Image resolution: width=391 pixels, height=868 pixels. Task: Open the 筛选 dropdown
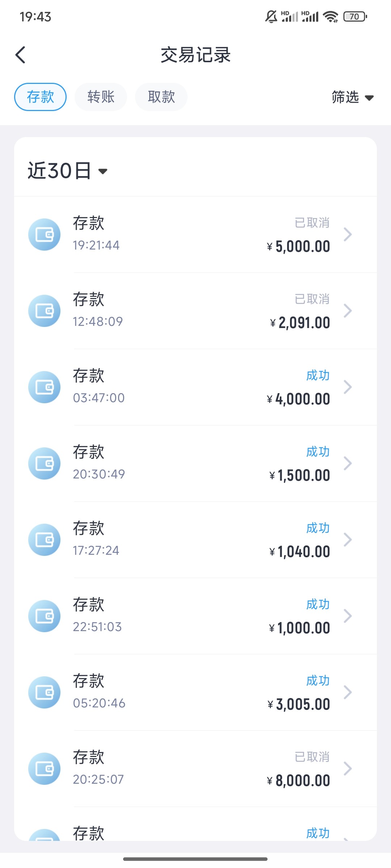click(x=352, y=97)
